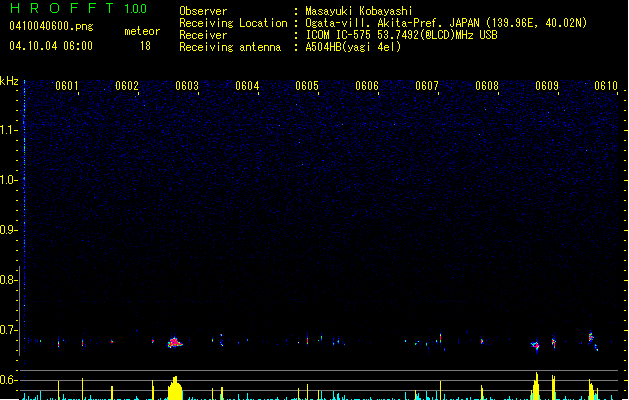Click the Observer field label
The width and height of the screenshot is (629, 400).
click(x=203, y=11)
